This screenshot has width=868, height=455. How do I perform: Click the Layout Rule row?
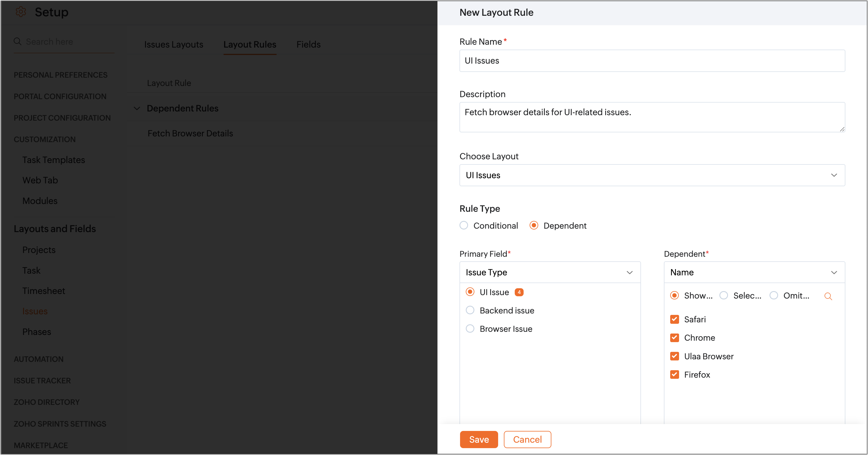pyautogui.click(x=169, y=83)
